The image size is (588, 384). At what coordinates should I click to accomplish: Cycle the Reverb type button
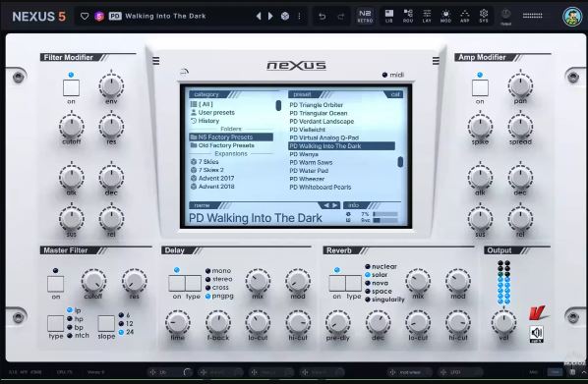pos(354,284)
